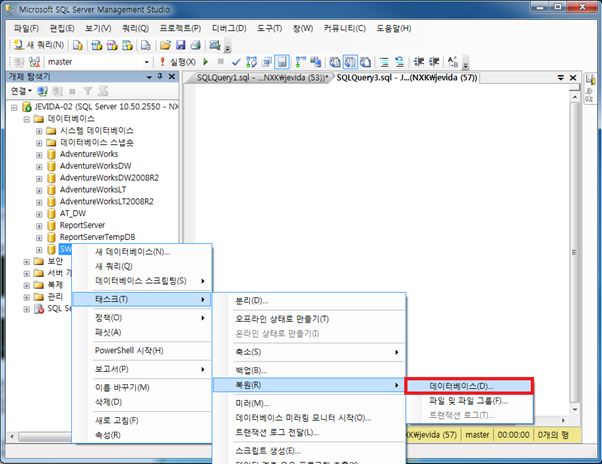Image resolution: width=602 pixels, height=464 pixels.
Task: Click the Open File folder icon
Action: [165, 45]
